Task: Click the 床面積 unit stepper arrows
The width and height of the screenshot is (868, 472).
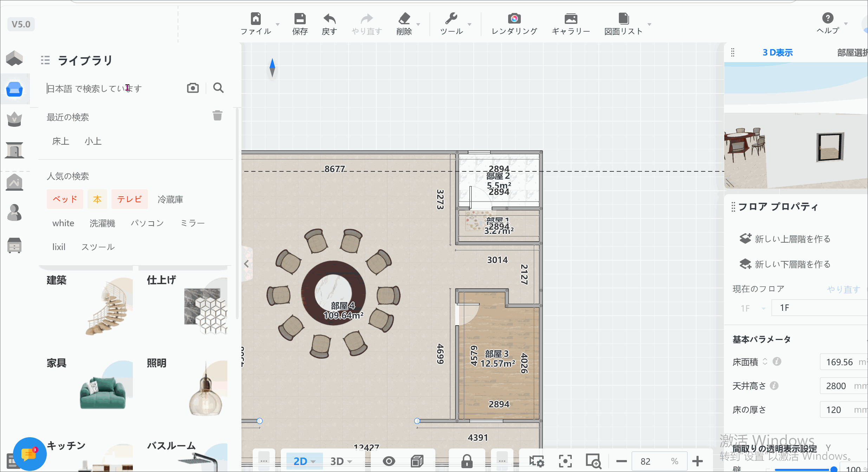Action: (x=765, y=361)
